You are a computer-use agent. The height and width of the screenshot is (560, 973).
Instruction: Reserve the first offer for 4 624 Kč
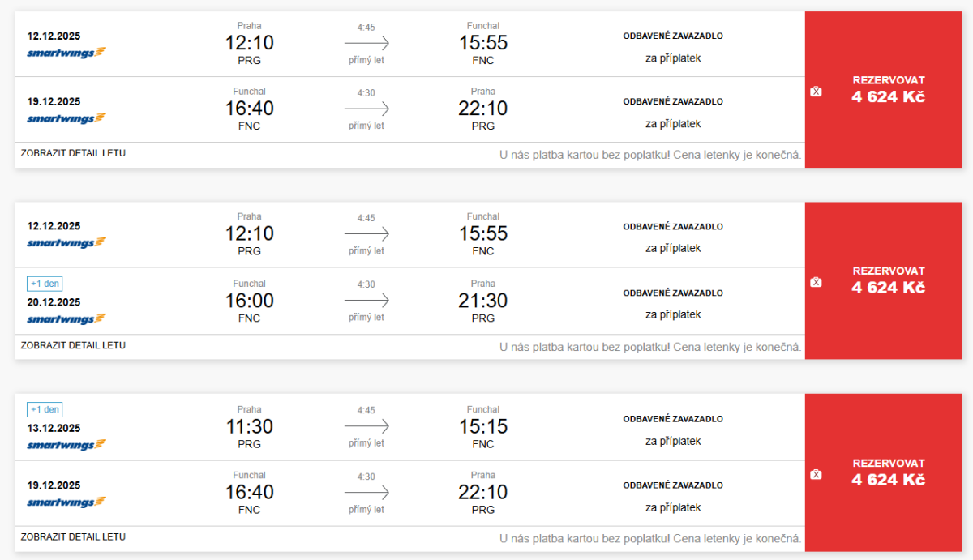tap(888, 89)
